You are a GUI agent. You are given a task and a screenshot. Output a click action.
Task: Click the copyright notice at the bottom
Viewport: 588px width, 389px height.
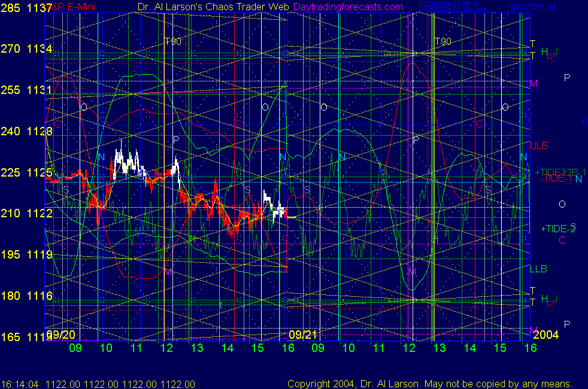429,384
